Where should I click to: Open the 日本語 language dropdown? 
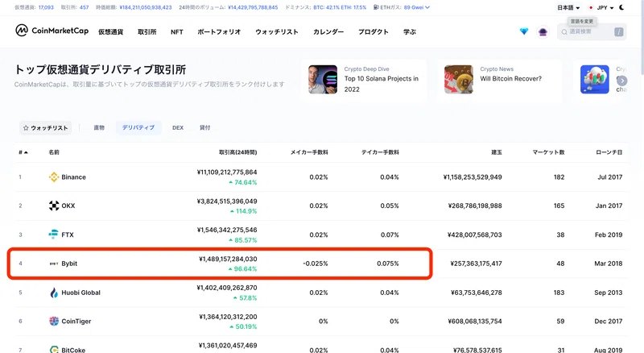point(568,8)
